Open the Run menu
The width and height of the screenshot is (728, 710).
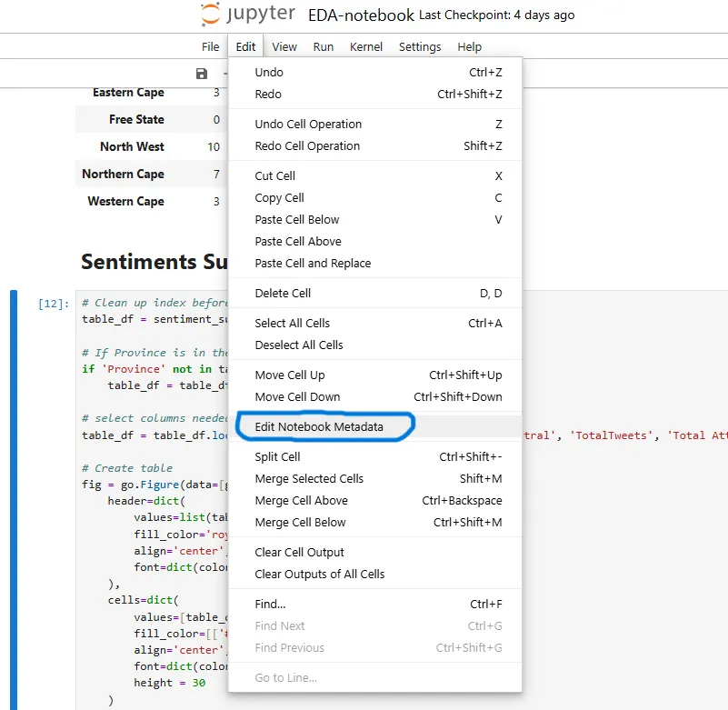(x=324, y=47)
